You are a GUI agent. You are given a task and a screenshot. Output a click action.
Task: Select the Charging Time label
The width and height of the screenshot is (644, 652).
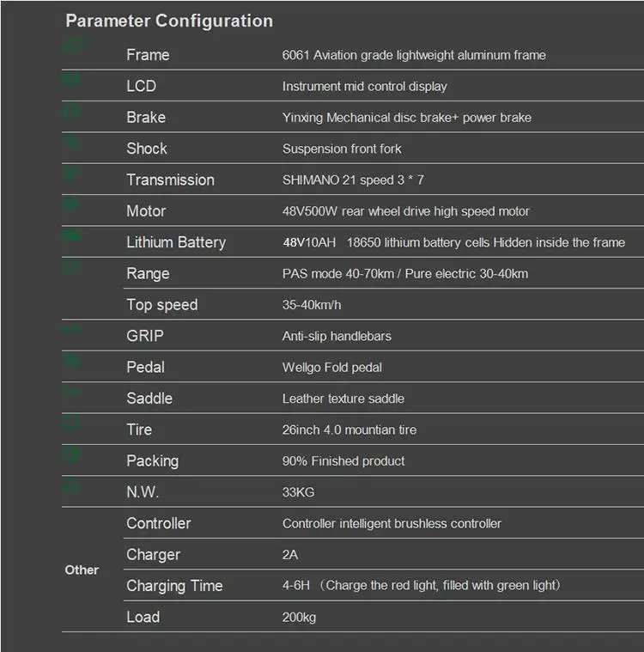(174, 586)
